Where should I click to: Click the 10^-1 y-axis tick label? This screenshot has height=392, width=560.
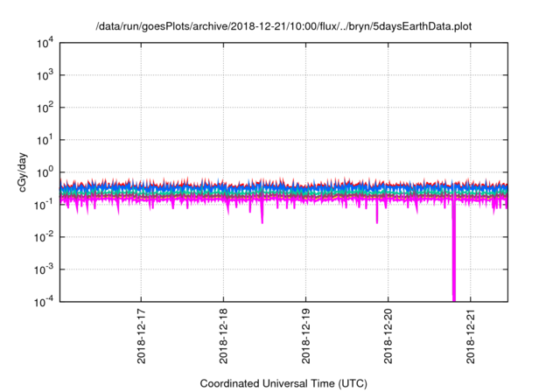click(45, 205)
